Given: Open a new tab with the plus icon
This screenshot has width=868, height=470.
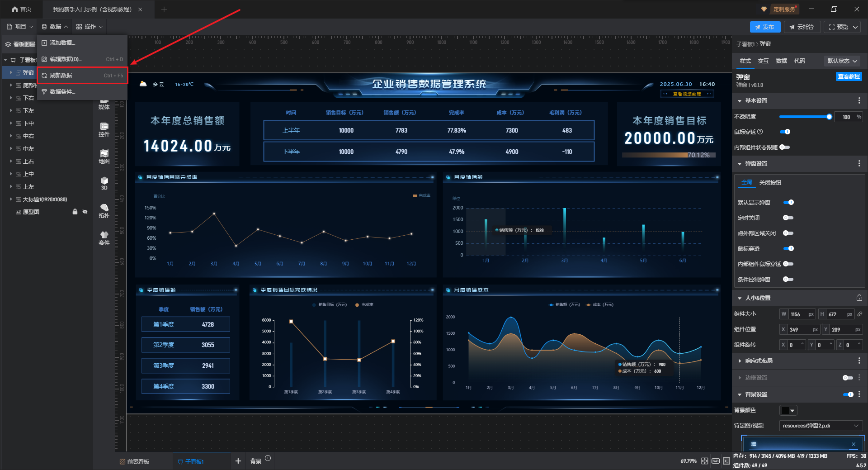Looking at the screenshot, I should tap(164, 9).
